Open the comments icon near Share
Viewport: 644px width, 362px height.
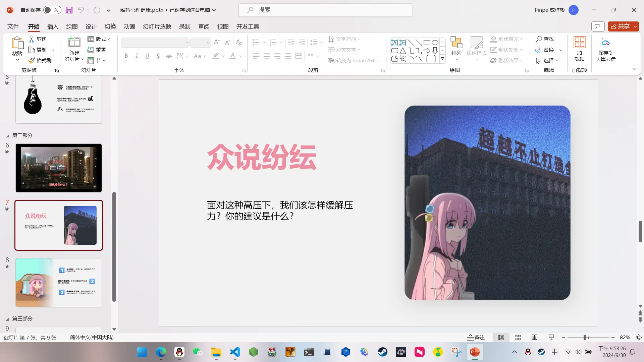598,26
